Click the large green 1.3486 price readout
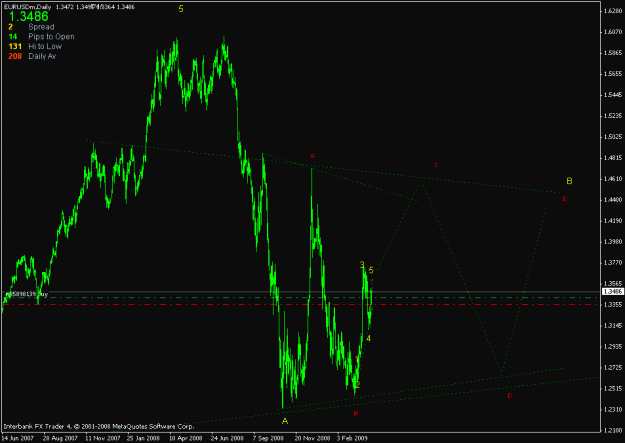Screen dimensions: 625x443 tap(29, 16)
